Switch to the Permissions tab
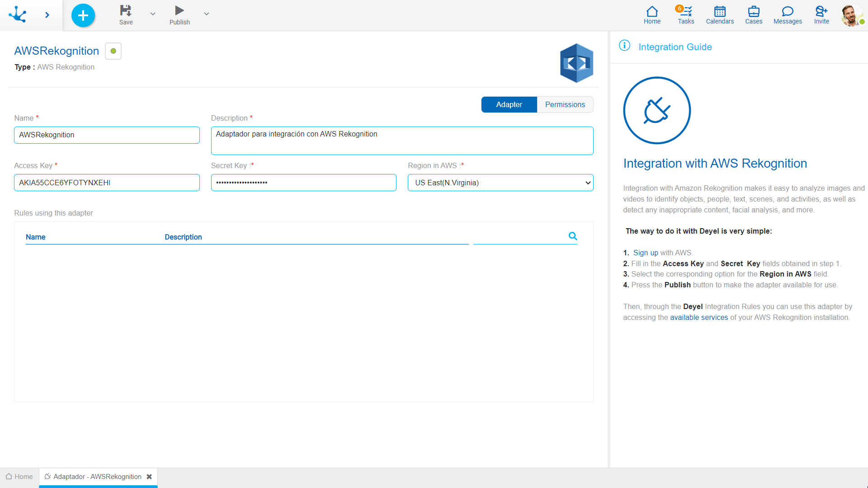 pos(565,104)
